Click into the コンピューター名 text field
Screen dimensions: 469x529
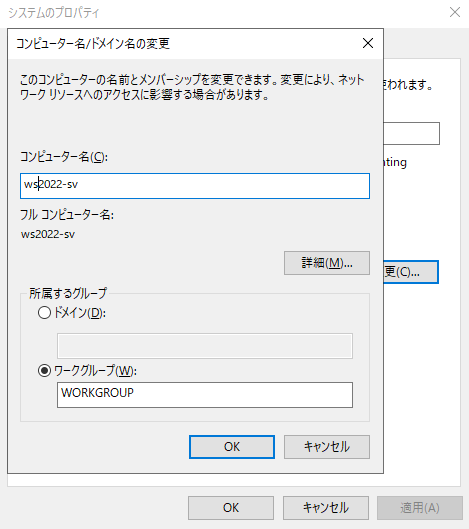click(x=195, y=186)
